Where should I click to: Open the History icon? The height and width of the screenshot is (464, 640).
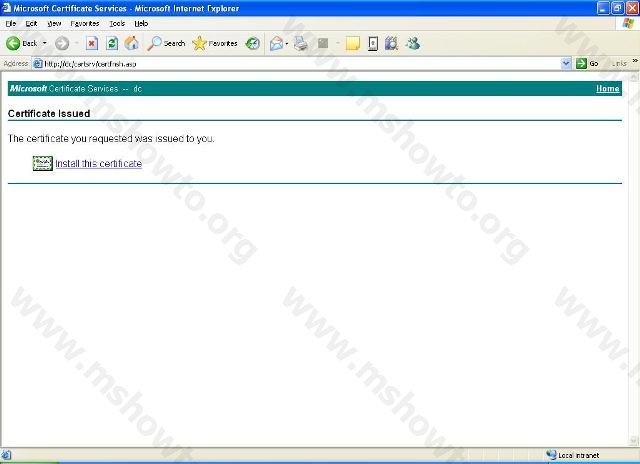253,43
